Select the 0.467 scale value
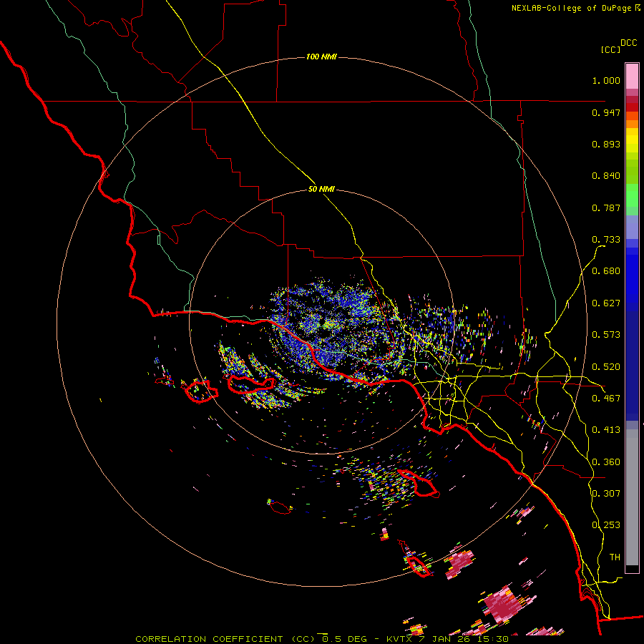644x644 pixels. point(606,399)
